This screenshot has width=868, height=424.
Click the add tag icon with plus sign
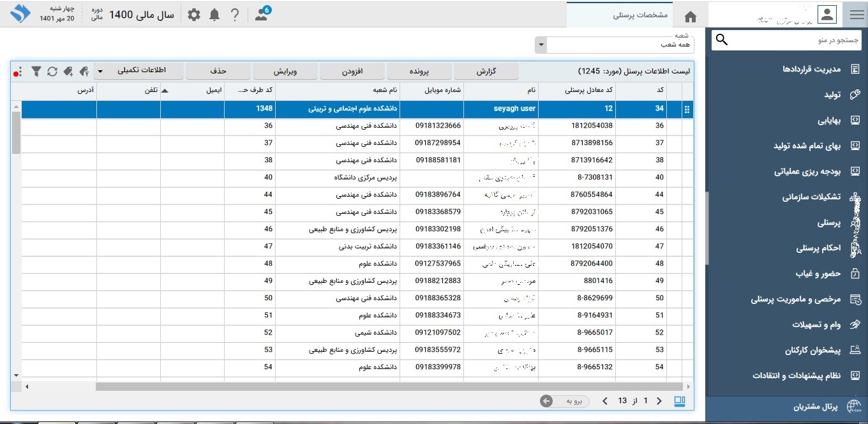tap(84, 71)
